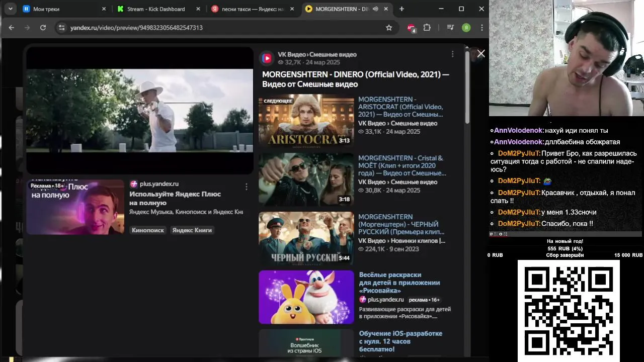
Task: Click plus.yandex.ru icon in Plus ad
Action: [133, 184]
